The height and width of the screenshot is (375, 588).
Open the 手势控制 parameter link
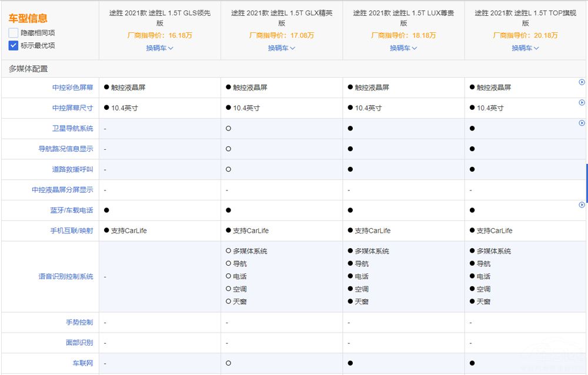79,323
